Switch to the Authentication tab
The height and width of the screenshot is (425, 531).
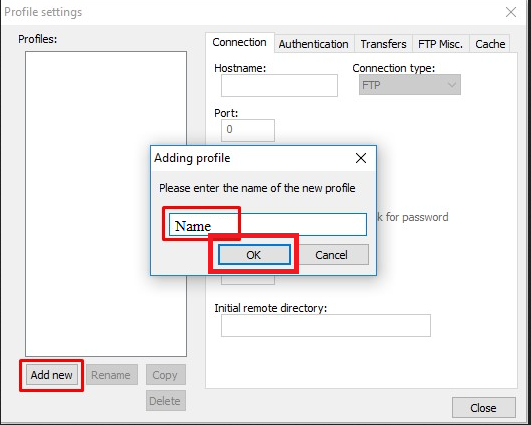coord(314,44)
